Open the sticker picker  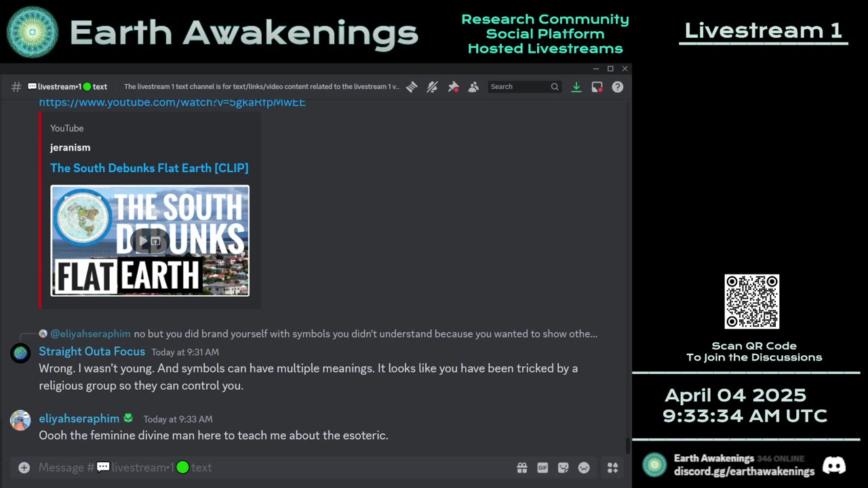(x=563, y=468)
